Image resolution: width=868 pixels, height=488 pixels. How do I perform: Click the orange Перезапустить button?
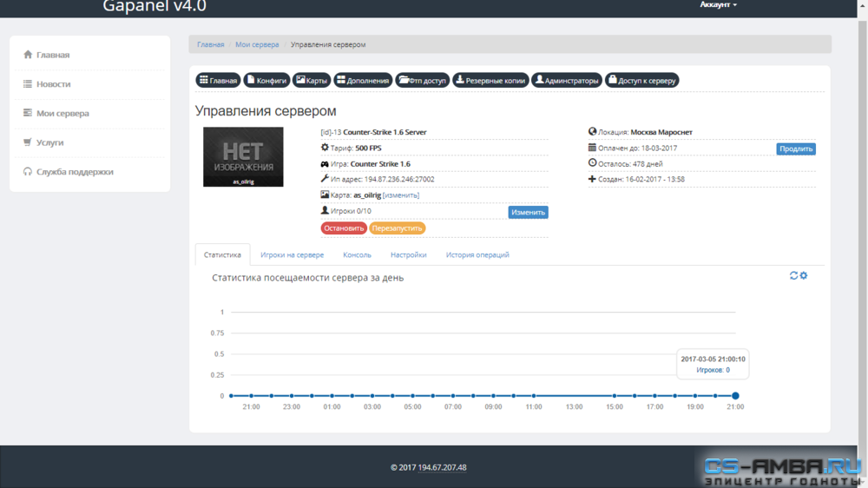click(397, 228)
